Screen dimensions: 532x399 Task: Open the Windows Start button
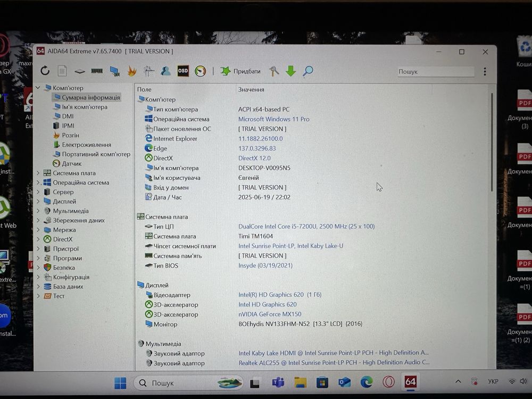pyautogui.click(x=120, y=383)
